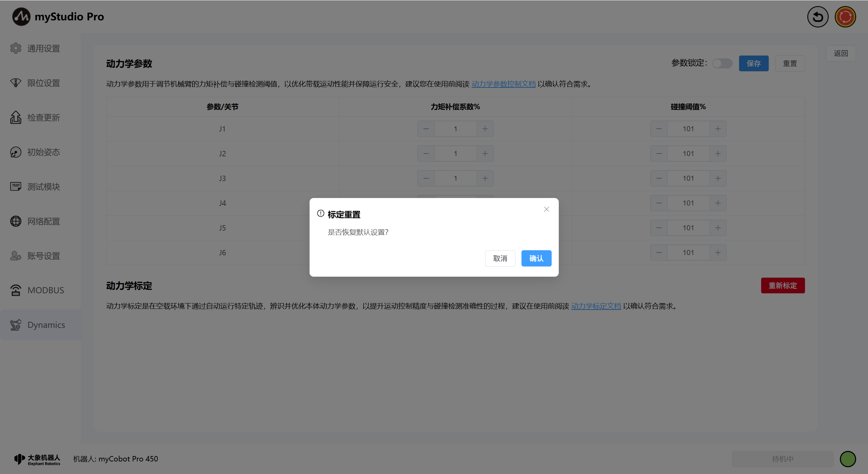Cancel the dialog with 取消
868x474 pixels.
(500, 258)
